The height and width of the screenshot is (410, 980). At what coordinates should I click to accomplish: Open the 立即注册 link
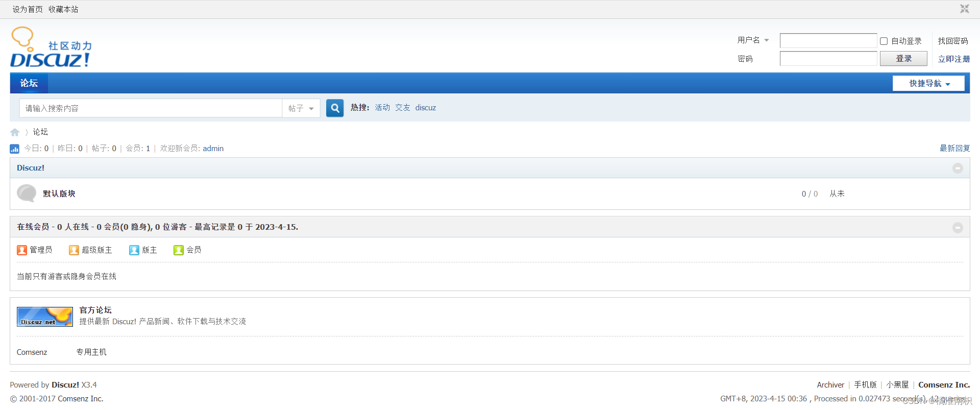tap(954, 59)
